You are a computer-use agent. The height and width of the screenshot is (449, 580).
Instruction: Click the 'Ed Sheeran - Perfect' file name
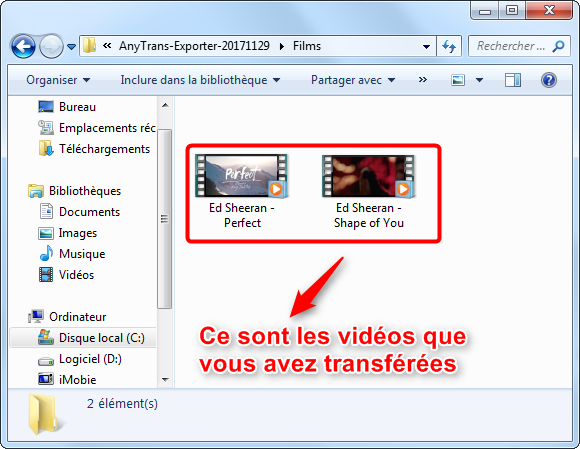click(x=242, y=216)
